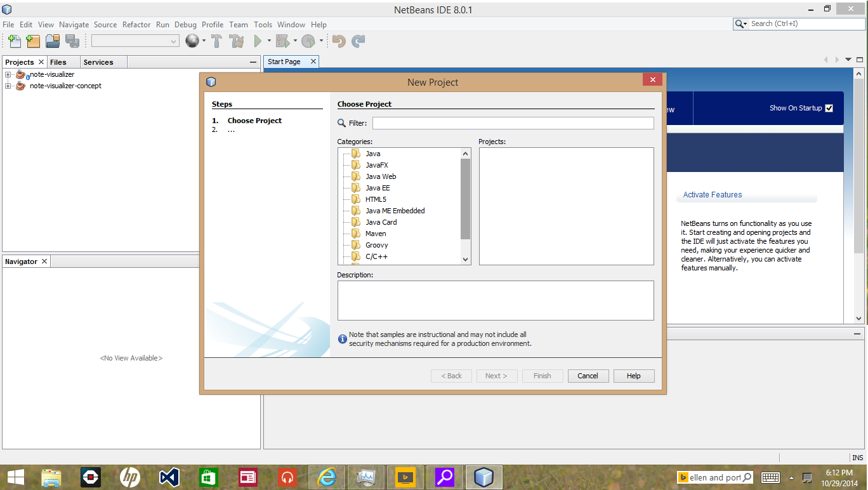Click the Undo arrow icon
Image resolution: width=868 pixels, height=490 pixels.
339,41
